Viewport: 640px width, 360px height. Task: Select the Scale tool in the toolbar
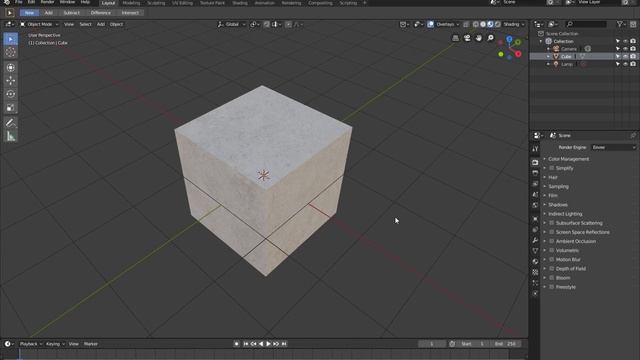tap(11, 108)
